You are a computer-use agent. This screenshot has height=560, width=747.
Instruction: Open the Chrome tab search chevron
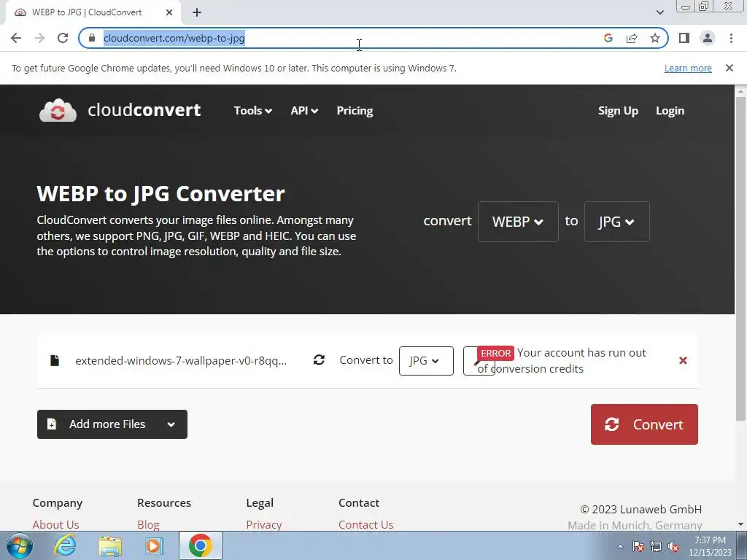[x=659, y=12]
